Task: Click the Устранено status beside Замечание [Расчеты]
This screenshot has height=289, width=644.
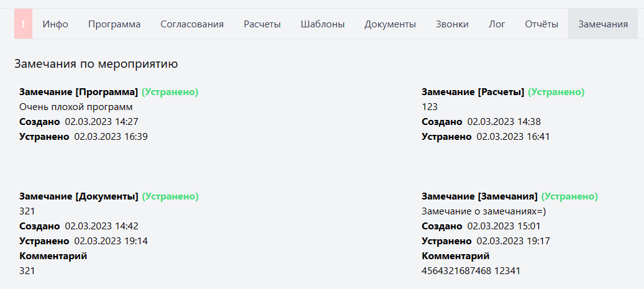Action: pyautogui.click(x=556, y=92)
